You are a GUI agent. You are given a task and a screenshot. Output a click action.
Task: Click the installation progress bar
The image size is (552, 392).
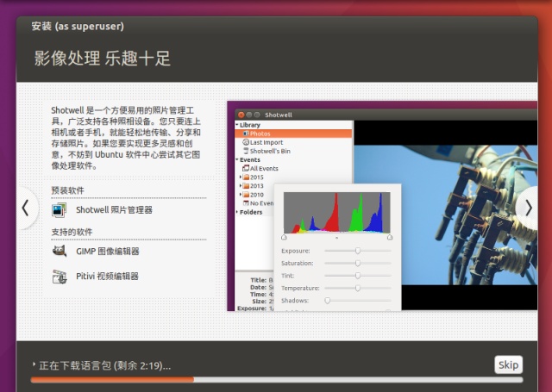(x=277, y=380)
